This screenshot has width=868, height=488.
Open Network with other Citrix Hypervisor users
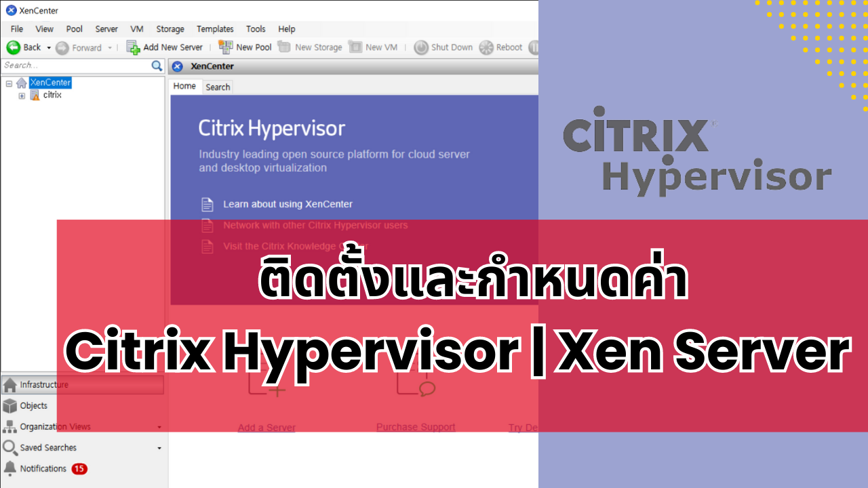315,225
